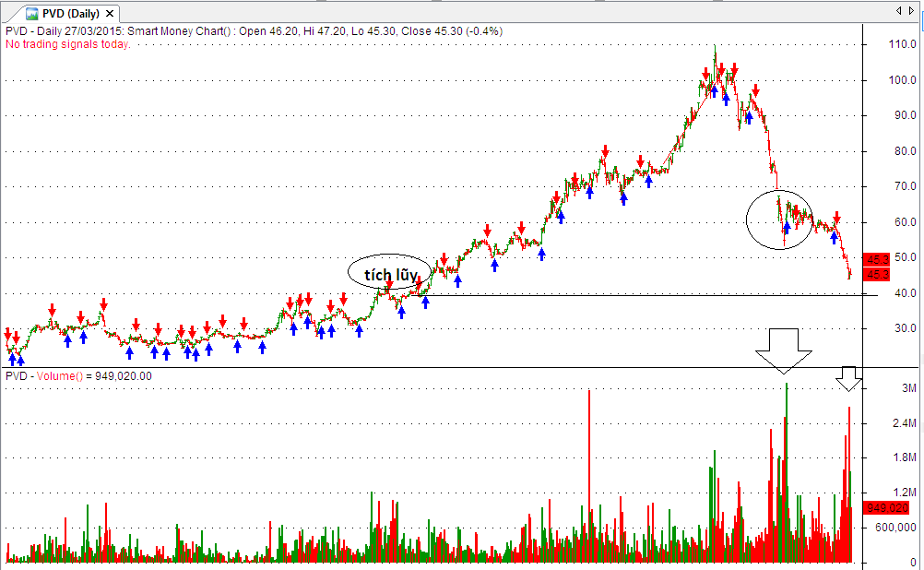
Task: Click the 600,000 volume axis label
Action: click(x=895, y=527)
